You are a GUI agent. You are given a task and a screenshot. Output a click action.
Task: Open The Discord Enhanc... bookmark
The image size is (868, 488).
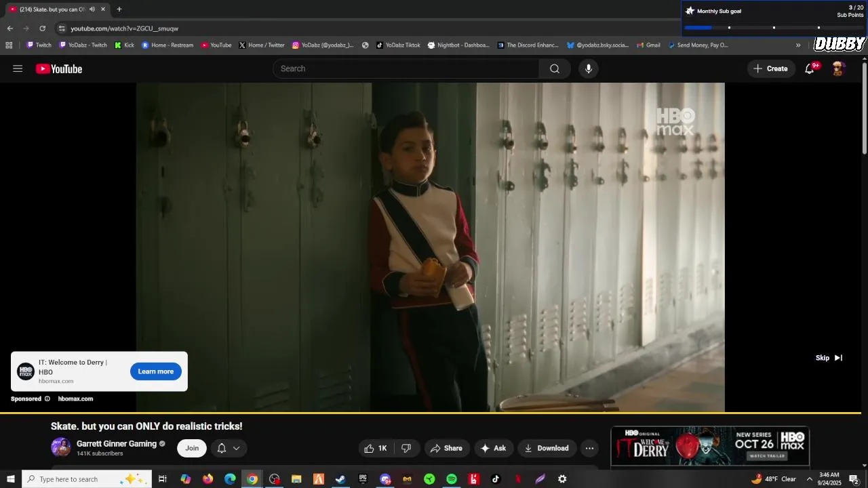pos(528,45)
